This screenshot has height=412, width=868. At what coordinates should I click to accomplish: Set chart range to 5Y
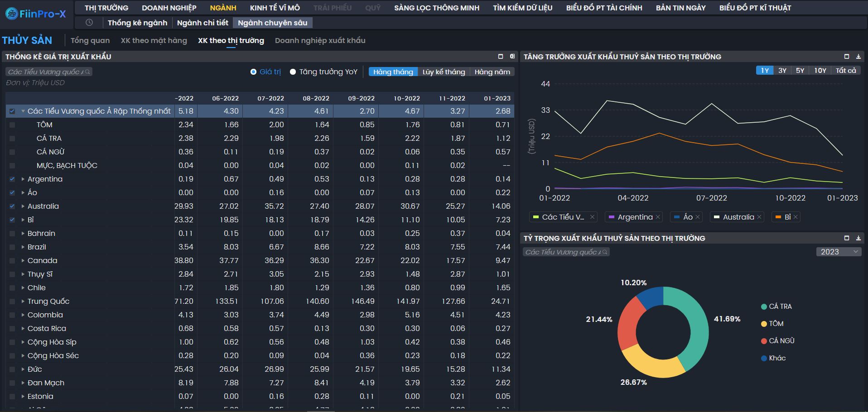click(x=800, y=71)
